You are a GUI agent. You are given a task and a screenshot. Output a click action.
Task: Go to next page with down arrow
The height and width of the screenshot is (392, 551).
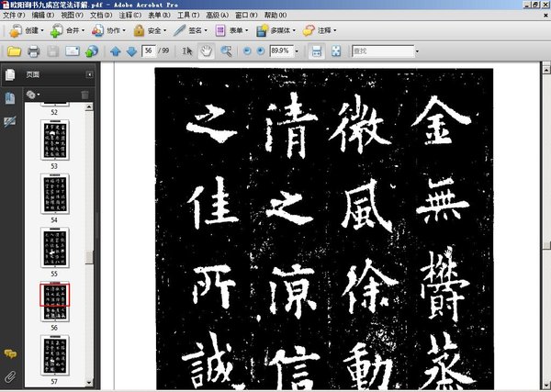tap(131, 51)
